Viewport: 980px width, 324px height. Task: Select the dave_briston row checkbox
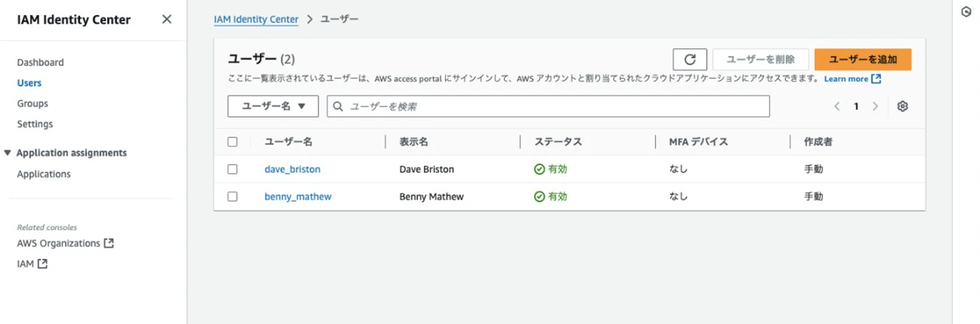coord(232,169)
